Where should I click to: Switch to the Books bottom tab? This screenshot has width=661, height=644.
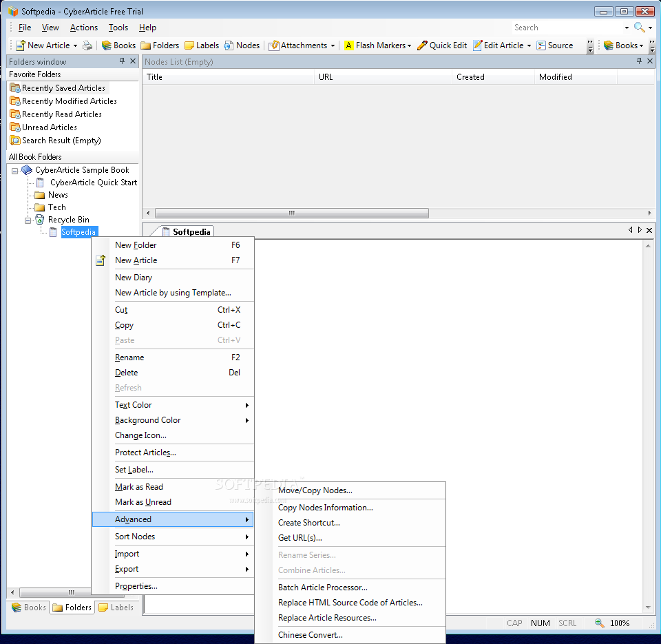(x=29, y=607)
